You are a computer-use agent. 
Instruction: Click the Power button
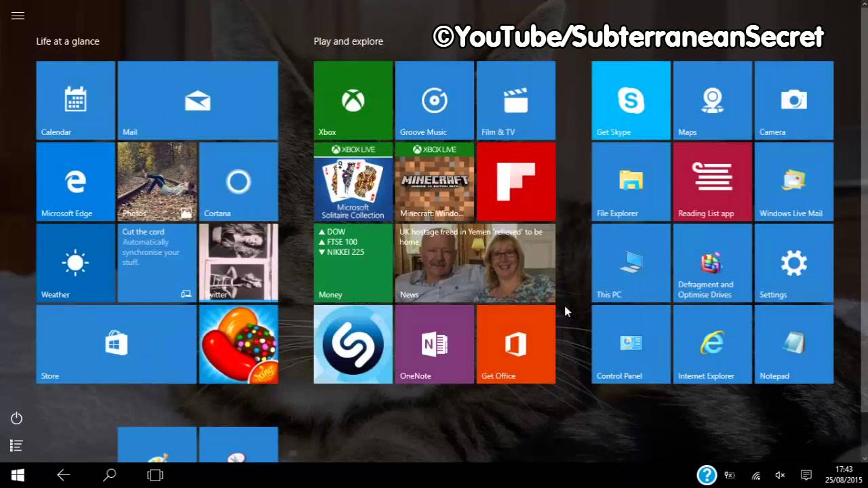(x=17, y=418)
